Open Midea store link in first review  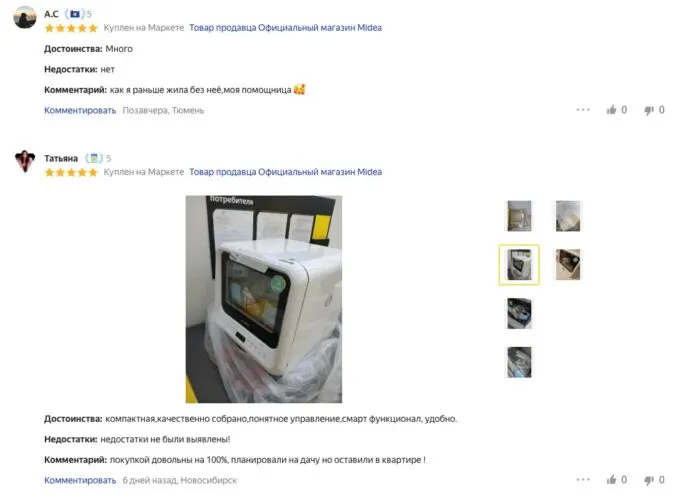[x=285, y=28]
